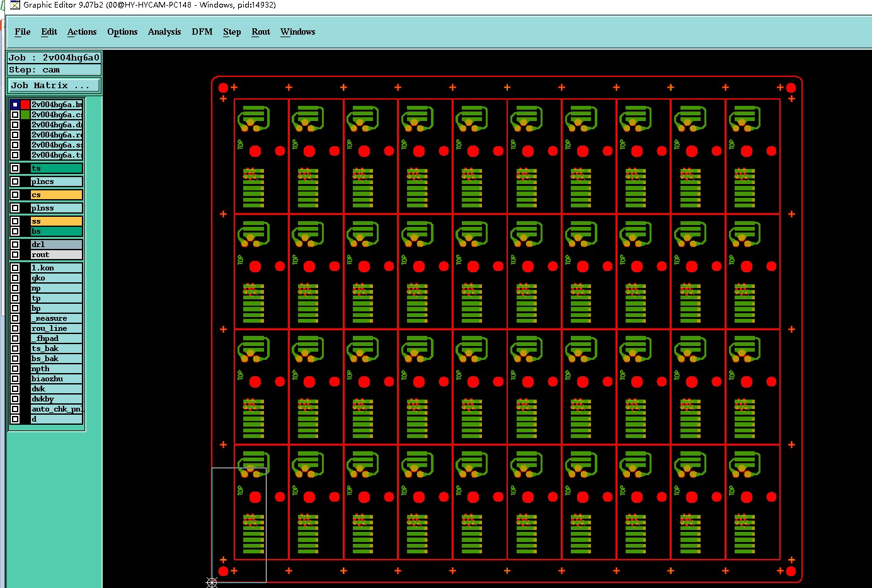The image size is (872, 588).
Task: Select the plnss layer name
Action: click(57, 208)
